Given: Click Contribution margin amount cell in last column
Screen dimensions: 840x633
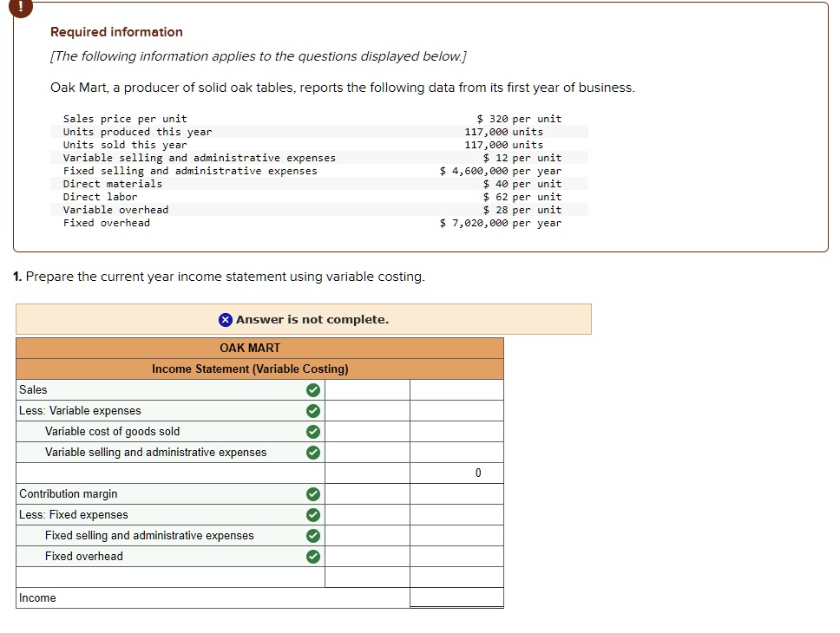Looking at the screenshot, I should [x=456, y=494].
